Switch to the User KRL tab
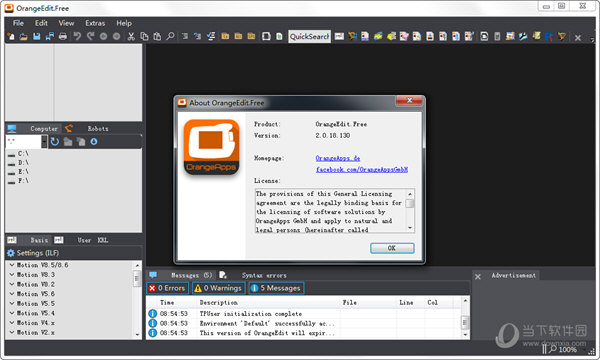 coord(93,240)
